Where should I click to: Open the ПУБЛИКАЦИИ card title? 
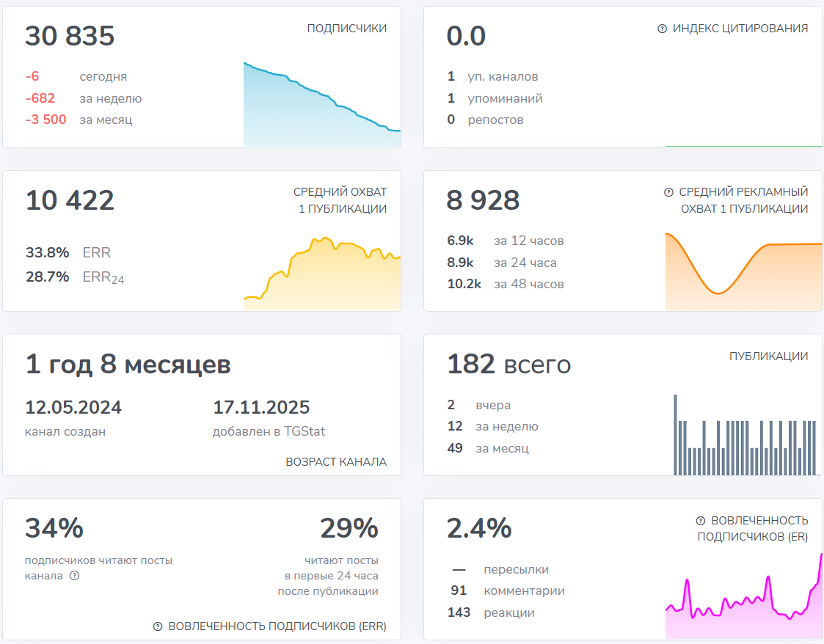(768, 356)
